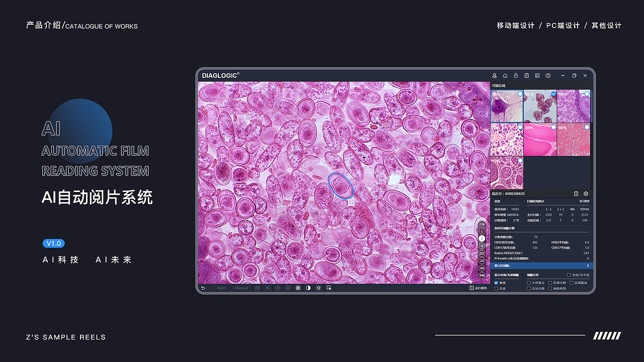
Task: Click the camera capture icon
Action: point(257,288)
